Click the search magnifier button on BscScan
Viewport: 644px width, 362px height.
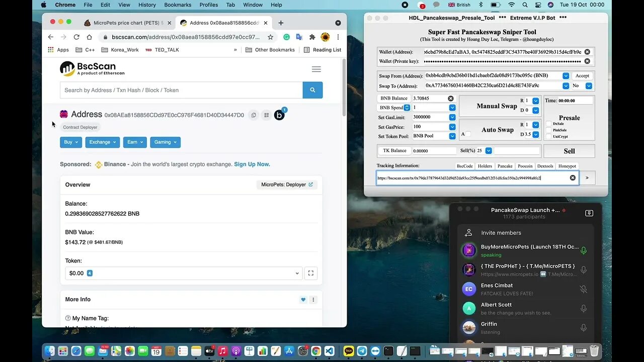(312, 90)
